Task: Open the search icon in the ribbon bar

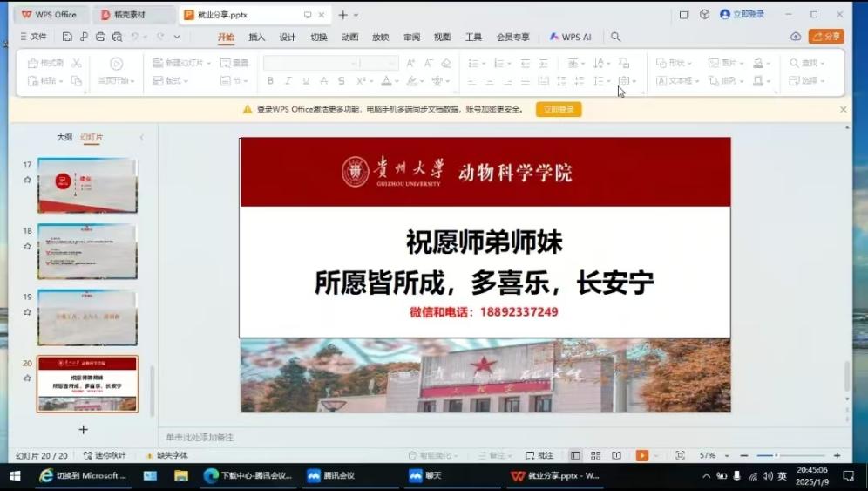Action: (x=615, y=37)
